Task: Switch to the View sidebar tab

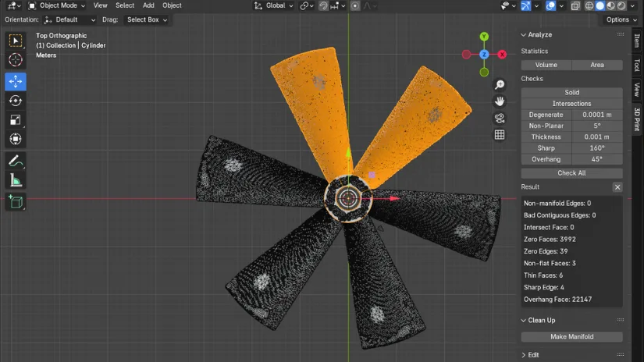Action: pyautogui.click(x=637, y=90)
